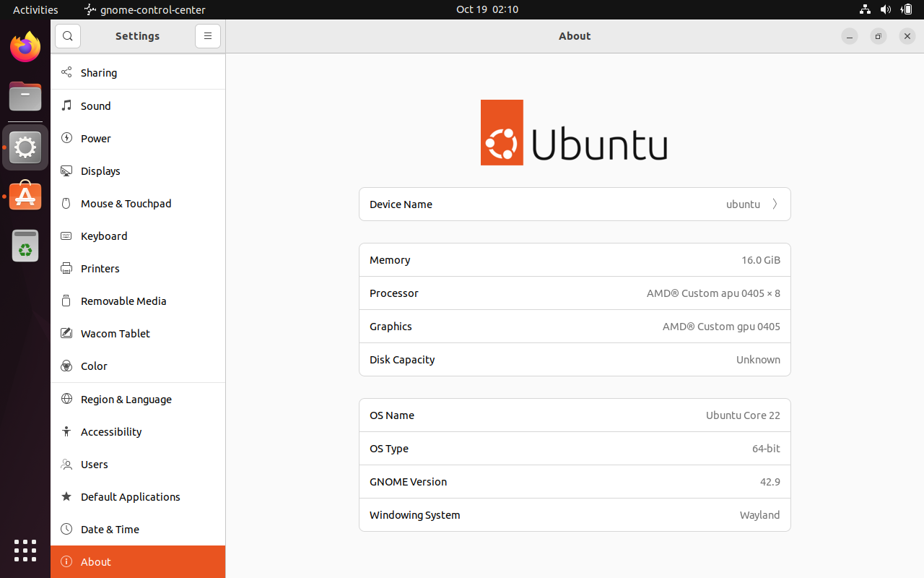Open the clock showing Oct 19 02:10
Screen dimensions: 924x578
[x=487, y=9]
